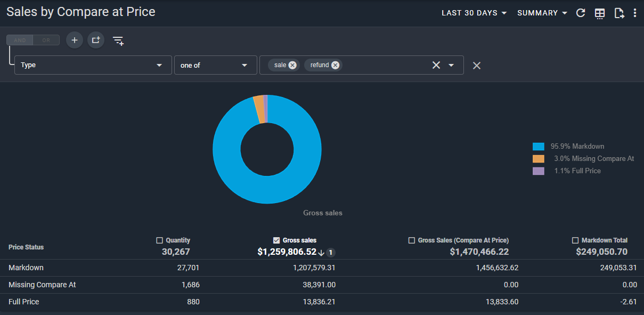Remove the 'sale' filter chip
644x315 pixels.
click(292, 65)
